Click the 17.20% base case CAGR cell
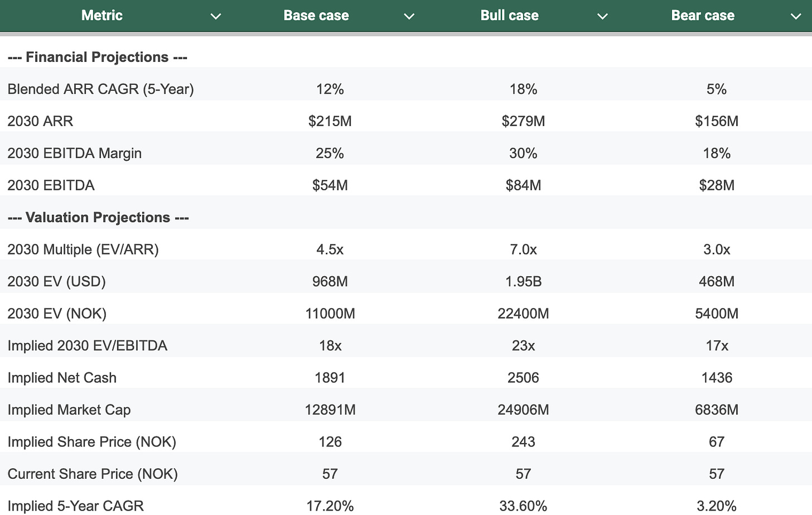Image resolution: width=812 pixels, height=515 pixels. coord(330,506)
